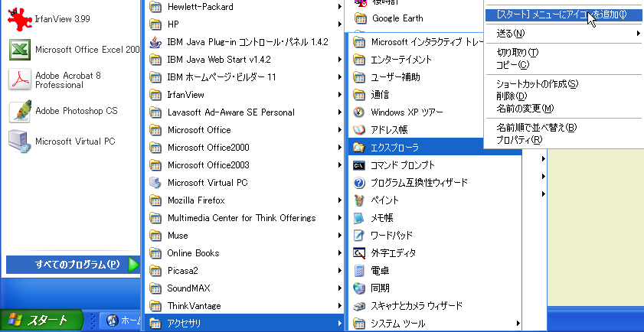
Task: Click the green すべてのプログラム arrow
Action: tap(133, 265)
